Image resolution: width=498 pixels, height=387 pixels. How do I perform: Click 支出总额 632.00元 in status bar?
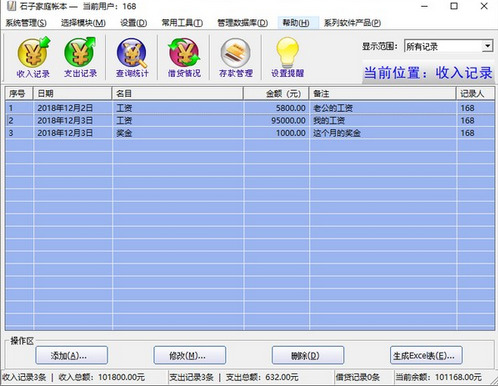coord(262,377)
